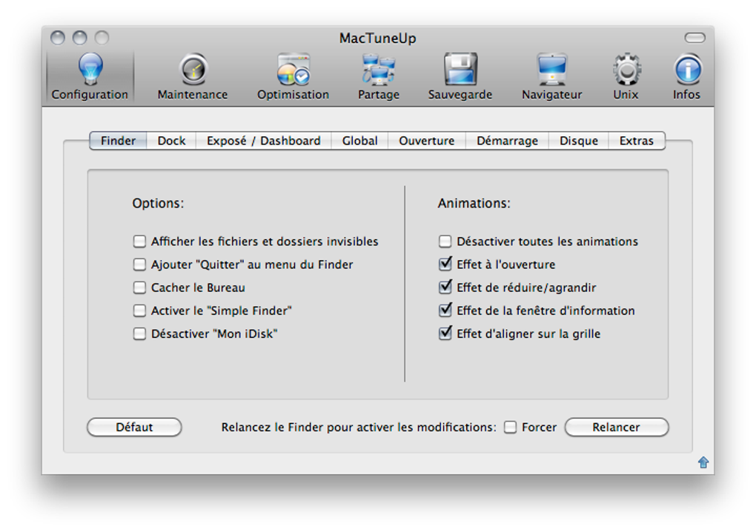Click the Défaut button

[x=134, y=428]
